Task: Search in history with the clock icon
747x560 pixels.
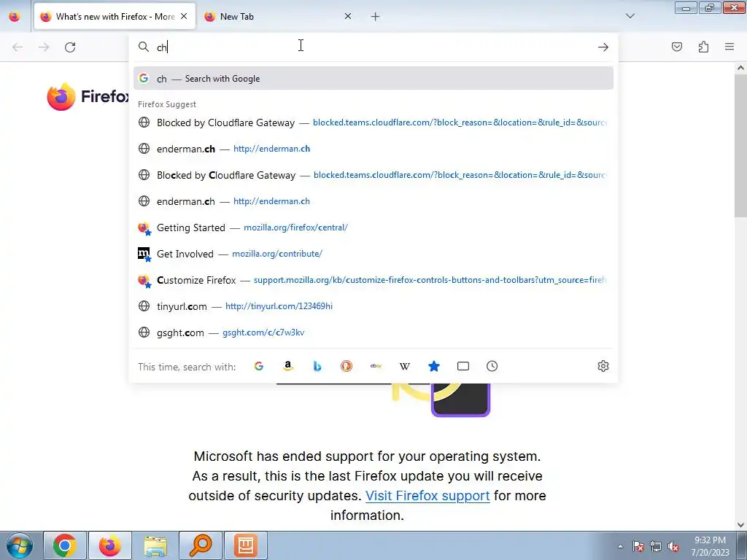Action: pyautogui.click(x=492, y=366)
